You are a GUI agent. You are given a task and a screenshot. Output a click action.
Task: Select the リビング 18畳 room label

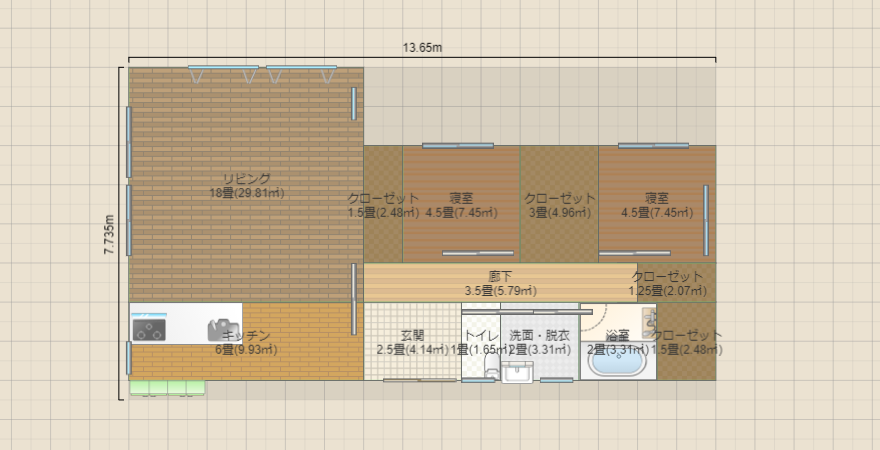(246, 186)
